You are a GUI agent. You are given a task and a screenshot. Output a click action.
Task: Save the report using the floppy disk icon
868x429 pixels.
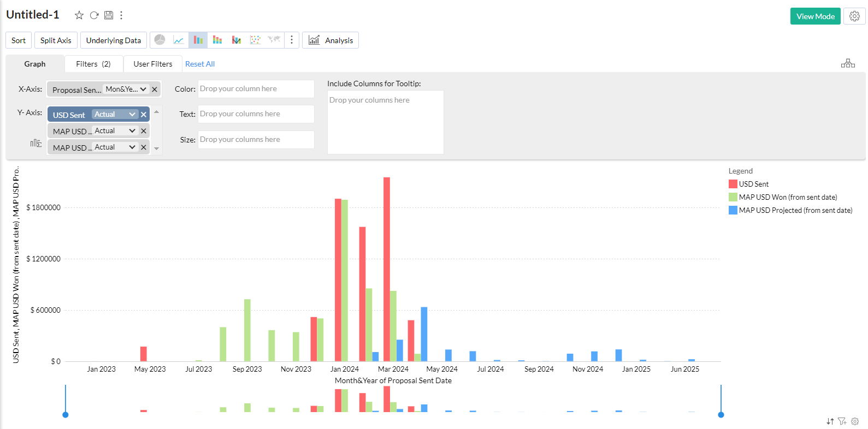[x=109, y=15]
